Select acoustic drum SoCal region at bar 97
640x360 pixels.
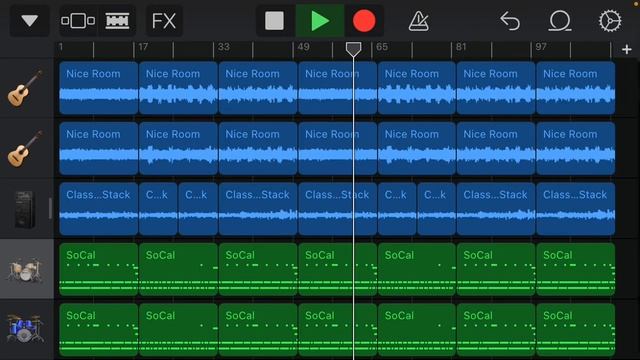pyautogui.click(x=576, y=269)
